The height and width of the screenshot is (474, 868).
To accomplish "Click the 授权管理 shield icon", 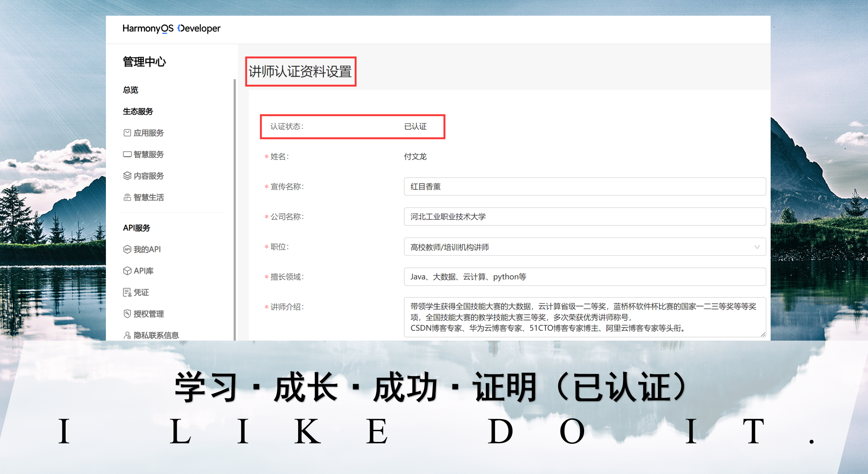I will [x=127, y=314].
